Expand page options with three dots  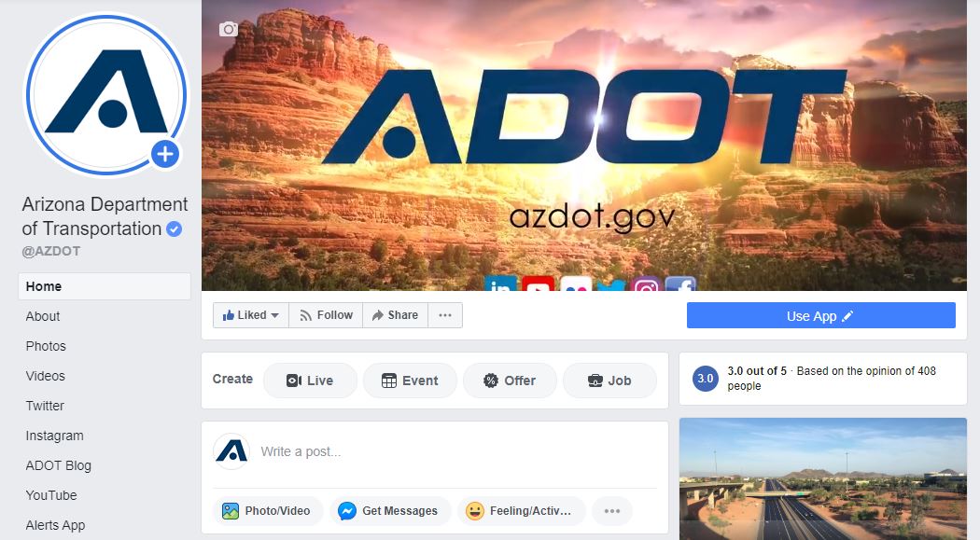click(x=445, y=315)
